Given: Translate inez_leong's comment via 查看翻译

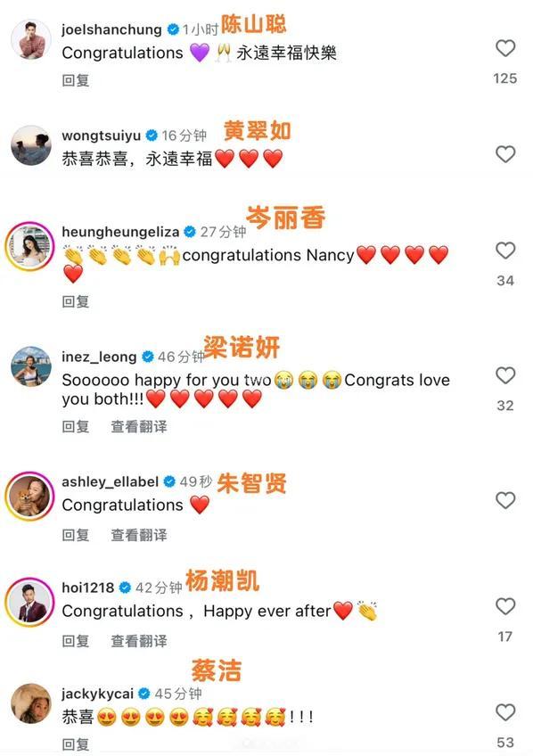Looking at the screenshot, I should [x=139, y=426].
